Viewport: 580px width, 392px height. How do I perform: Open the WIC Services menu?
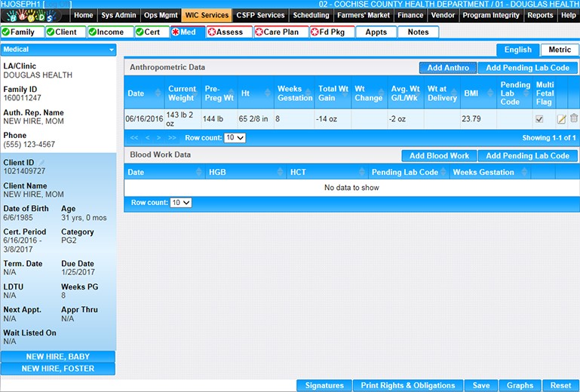(206, 15)
